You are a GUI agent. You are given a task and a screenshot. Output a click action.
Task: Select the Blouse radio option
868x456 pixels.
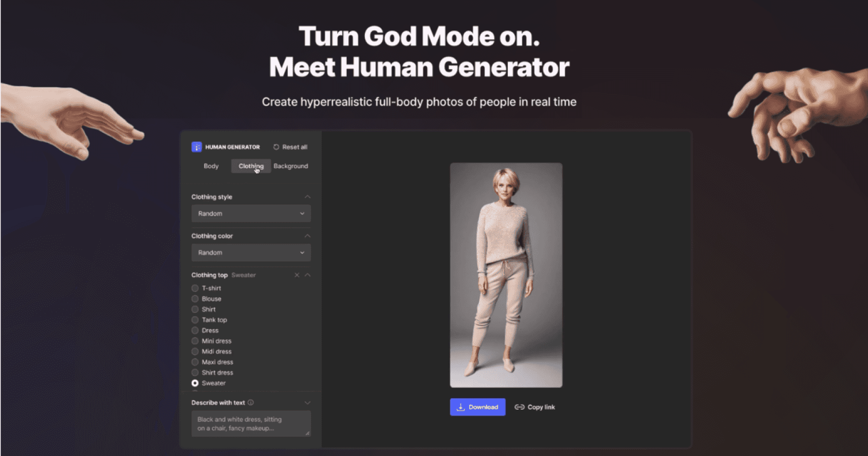pyautogui.click(x=195, y=299)
